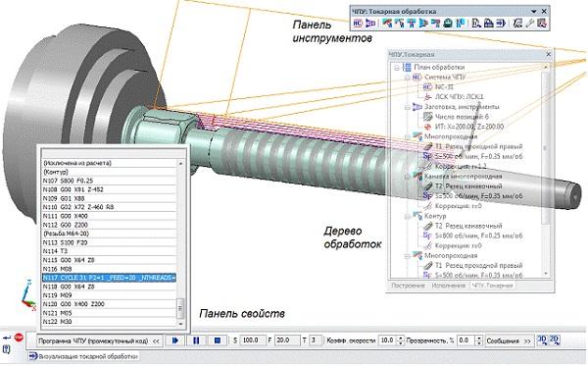Switch to the Построение tab
This screenshot has width=588, height=366.
[408, 286]
